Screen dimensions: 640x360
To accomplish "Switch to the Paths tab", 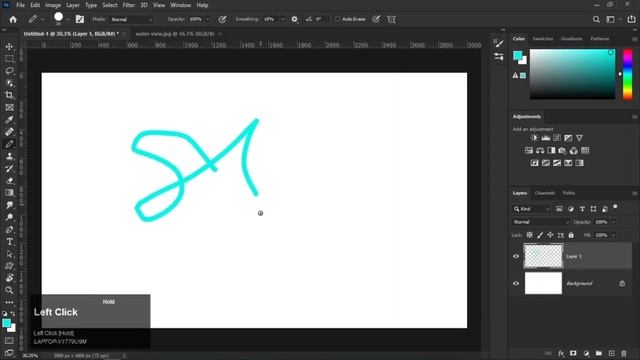I will click(569, 193).
